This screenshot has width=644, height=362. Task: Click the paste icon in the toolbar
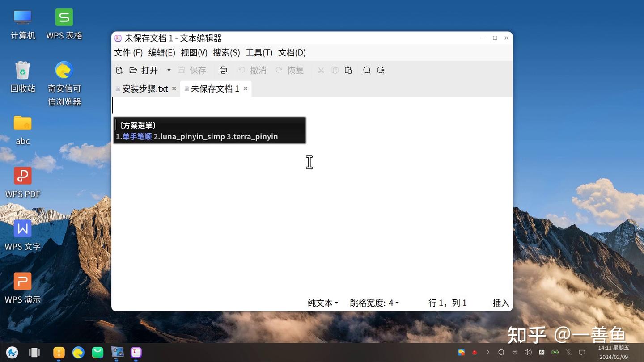point(348,70)
